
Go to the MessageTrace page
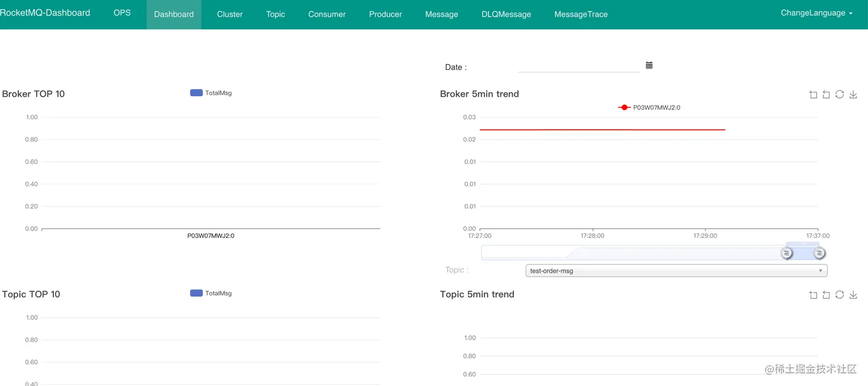point(581,14)
